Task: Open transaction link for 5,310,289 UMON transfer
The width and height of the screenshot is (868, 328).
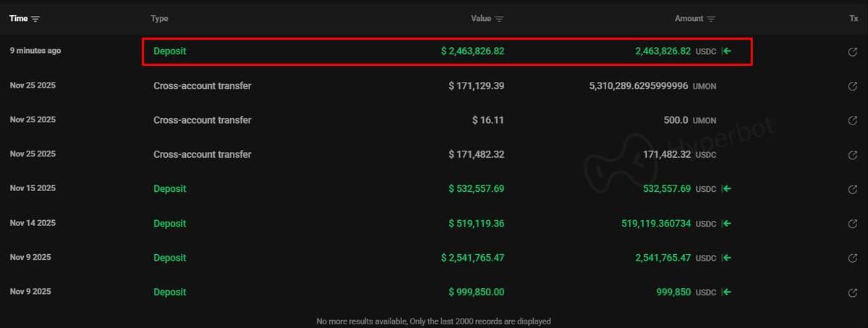Action: pos(852,86)
